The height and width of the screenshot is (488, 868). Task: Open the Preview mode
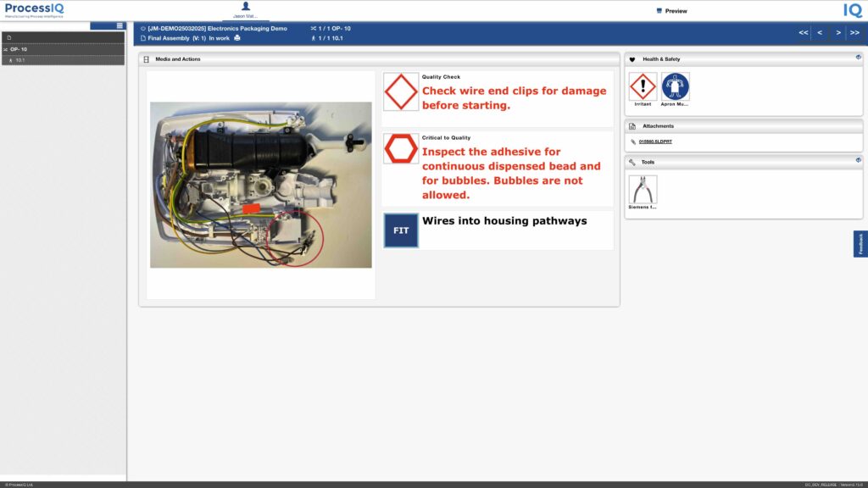pyautogui.click(x=671, y=11)
